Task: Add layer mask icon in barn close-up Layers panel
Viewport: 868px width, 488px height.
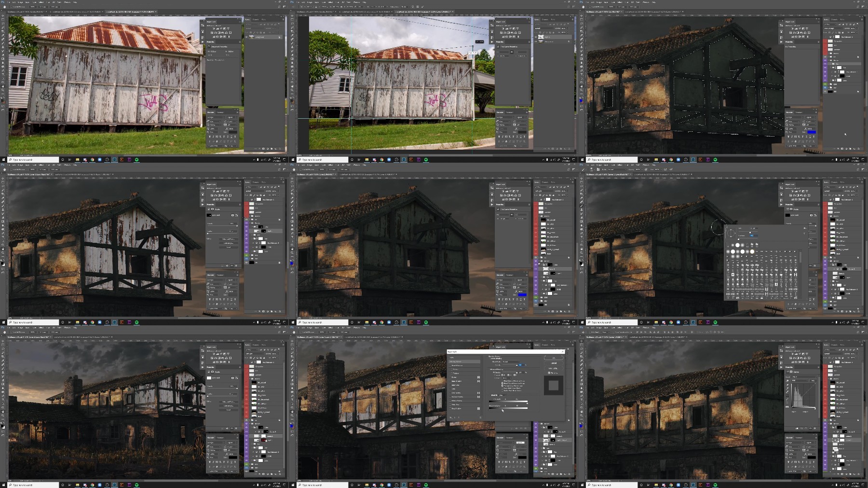Action: coord(263,149)
